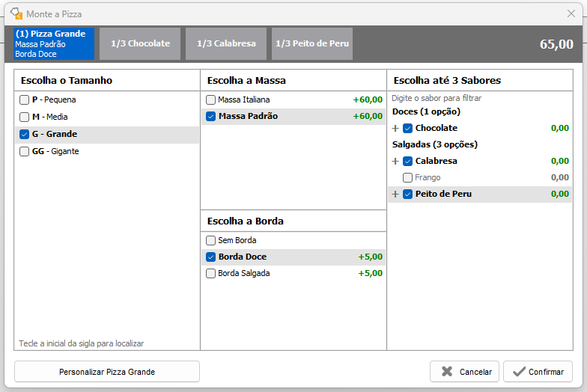Tick the Sem Borda checkbox
Screen dimensions: 587x392
(x=211, y=240)
